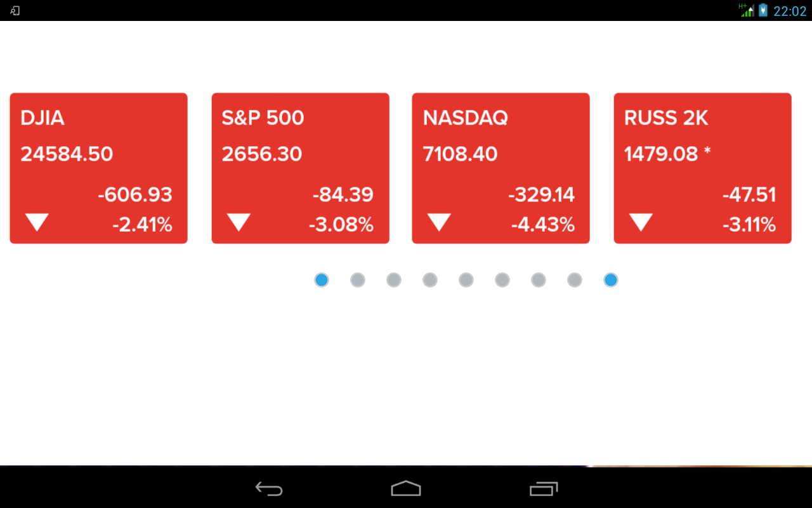The image size is (812, 508).
Task: Tap the Android home navigation icon
Action: pyautogui.click(x=406, y=488)
